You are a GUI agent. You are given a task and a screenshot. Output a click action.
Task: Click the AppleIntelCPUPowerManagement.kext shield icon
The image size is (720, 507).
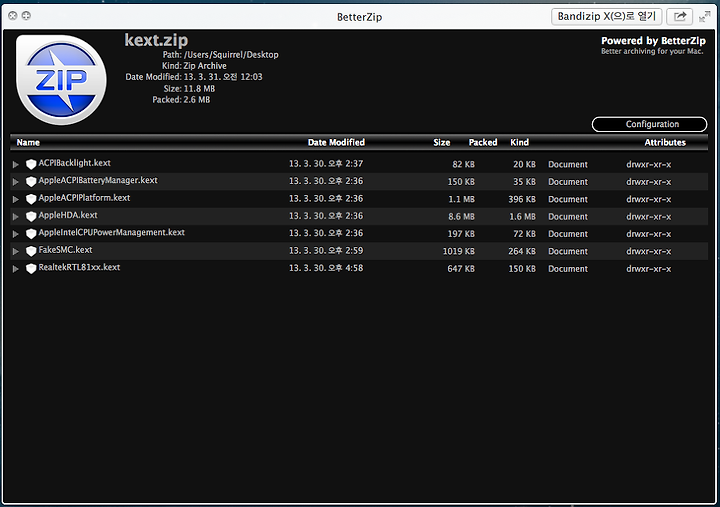pos(31,234)
